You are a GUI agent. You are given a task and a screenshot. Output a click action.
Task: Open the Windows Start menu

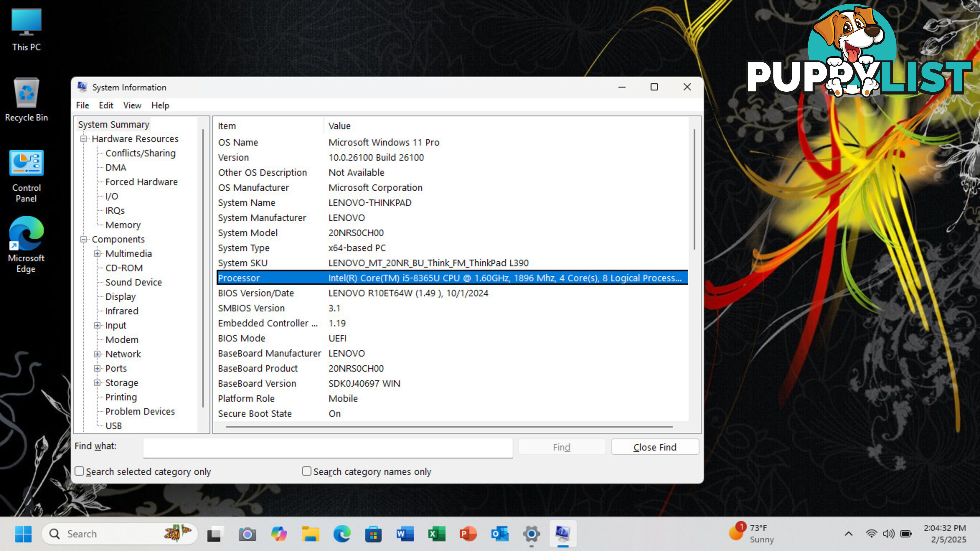(x=23, y=534)
